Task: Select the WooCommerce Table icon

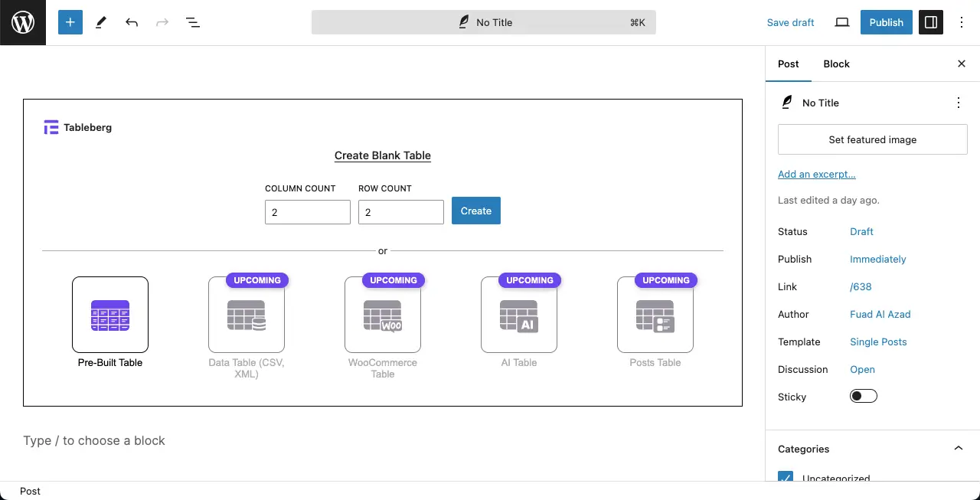Action: point(383,315)
